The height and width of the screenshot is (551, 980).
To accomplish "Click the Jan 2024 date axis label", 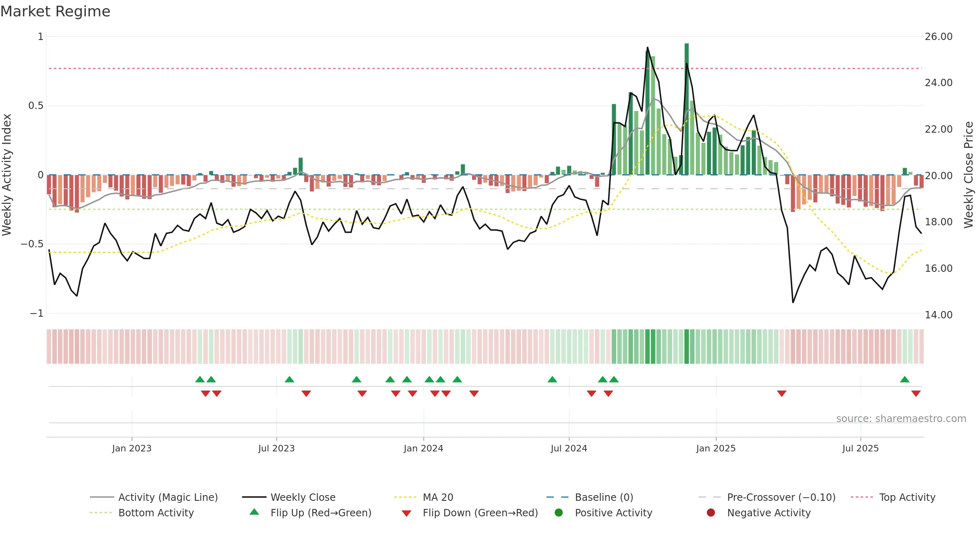I will point(423,449).
